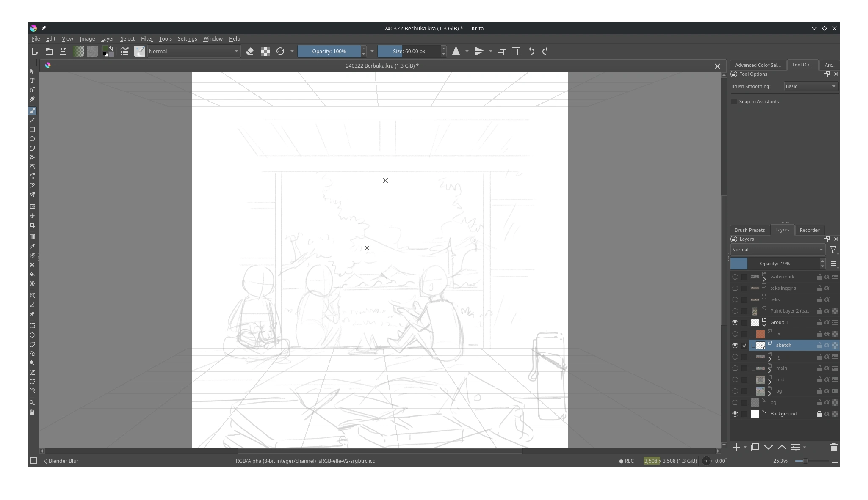Select the Crop tool
Image resolution: width=868 pixels, height=500 pixels.
pos(32,225)
